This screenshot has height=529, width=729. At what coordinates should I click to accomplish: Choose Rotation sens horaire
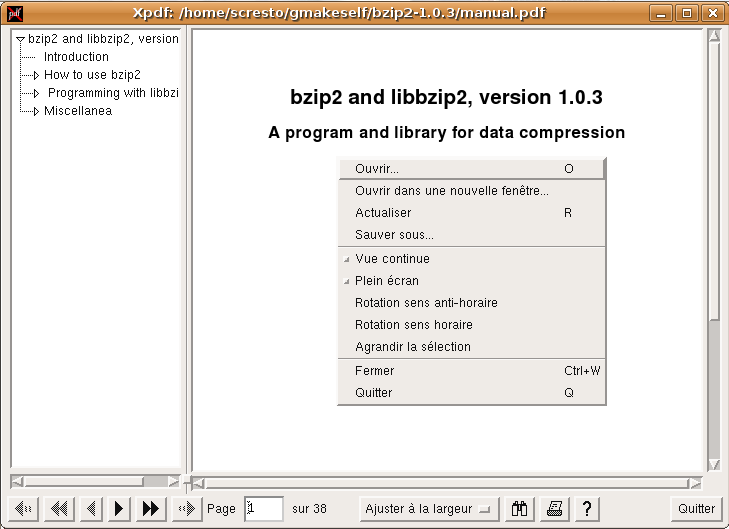click(471, 324)
